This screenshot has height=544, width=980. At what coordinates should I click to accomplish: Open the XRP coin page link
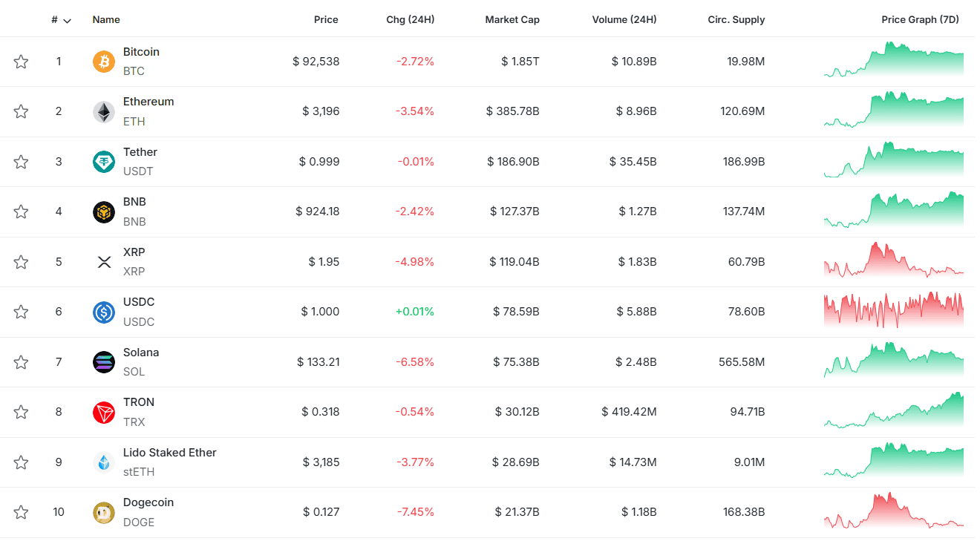tap(134, 252)
